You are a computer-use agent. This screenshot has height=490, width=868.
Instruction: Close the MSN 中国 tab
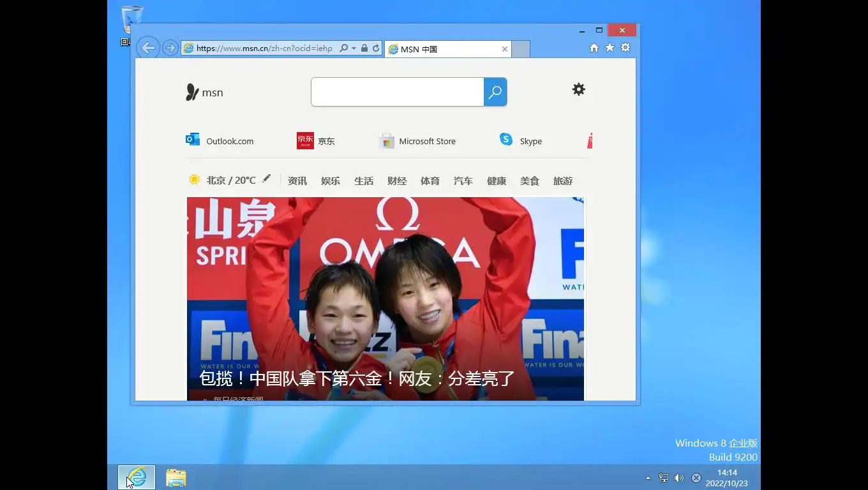[505, 49]
